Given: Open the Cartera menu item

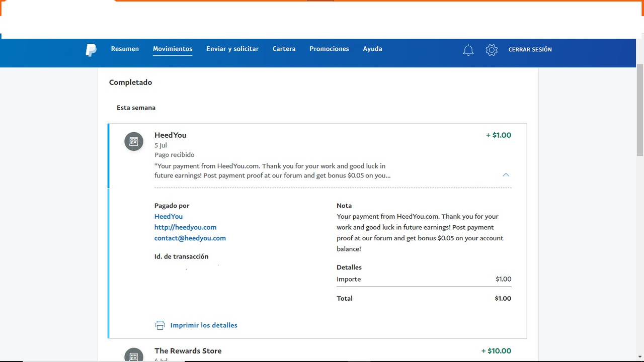Looking at the screenshot, I should (284, 49).
